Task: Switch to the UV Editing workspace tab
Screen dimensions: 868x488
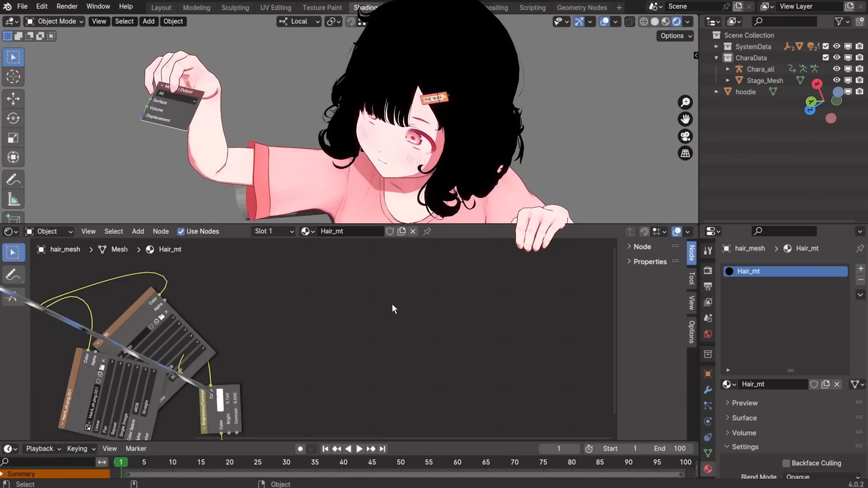Action: 275,7
